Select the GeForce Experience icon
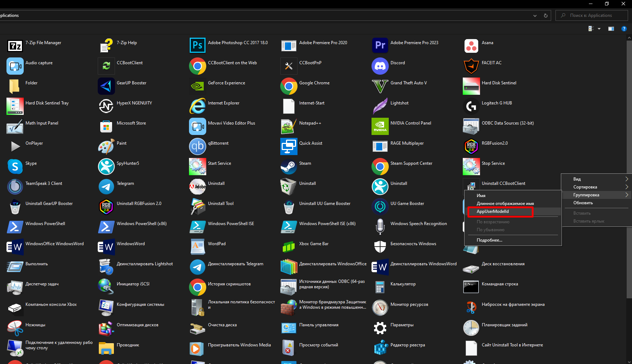Viewport: 632px width, 364px height. tap(197, 86)
